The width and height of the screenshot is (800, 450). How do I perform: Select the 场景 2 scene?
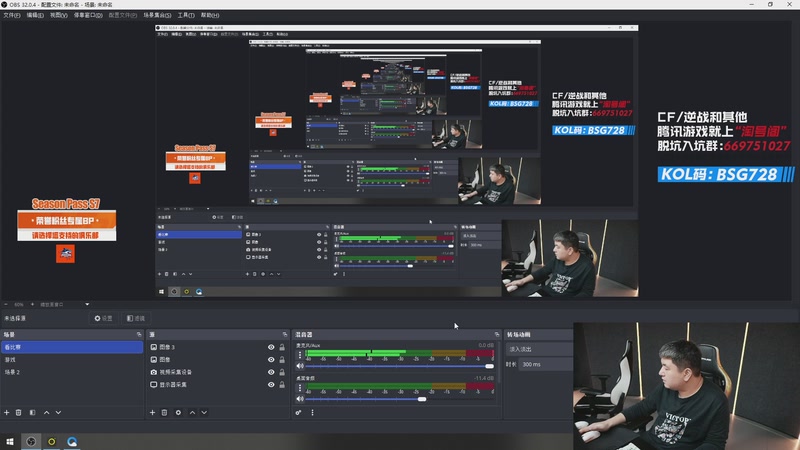[x=72, y=372]
